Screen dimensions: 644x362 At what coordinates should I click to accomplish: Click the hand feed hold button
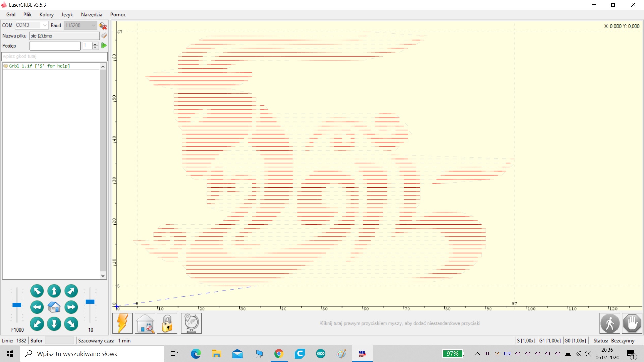(632, 323)
